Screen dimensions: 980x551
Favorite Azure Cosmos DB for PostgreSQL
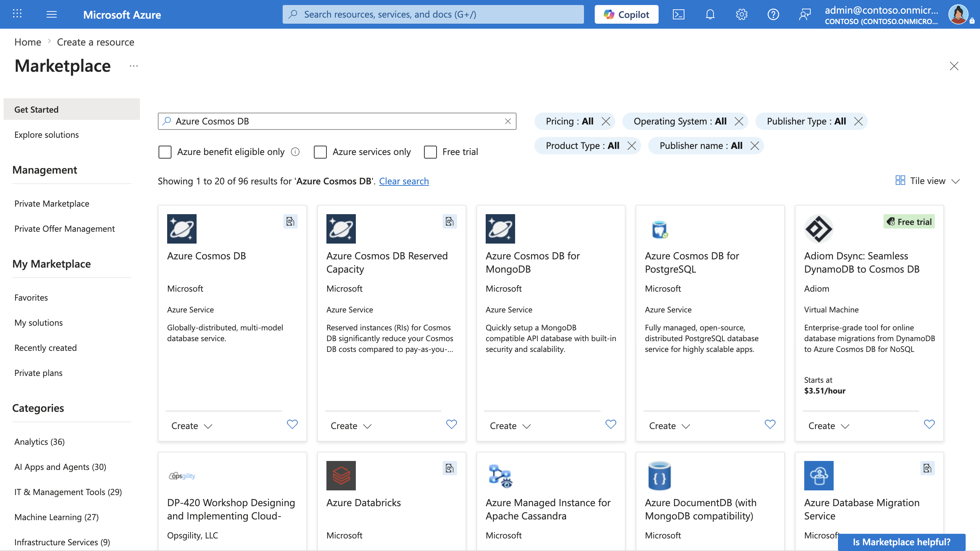click(770, 424)
